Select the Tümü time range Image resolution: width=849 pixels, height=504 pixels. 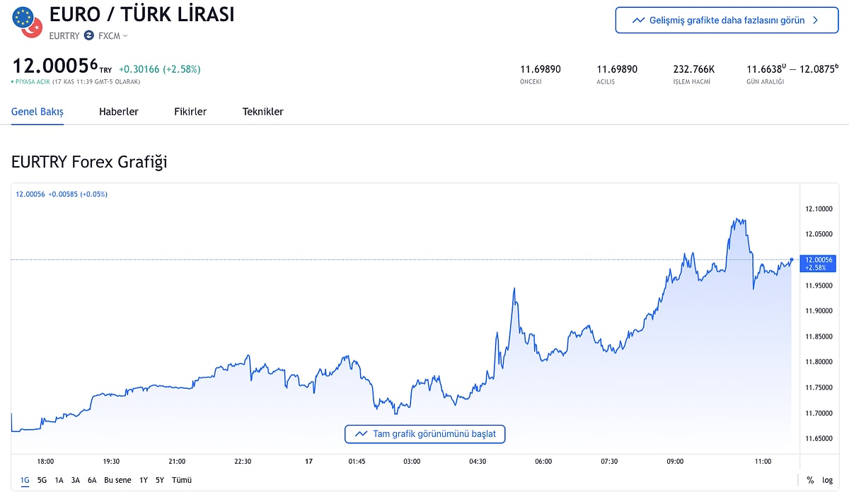pos(182,480)
